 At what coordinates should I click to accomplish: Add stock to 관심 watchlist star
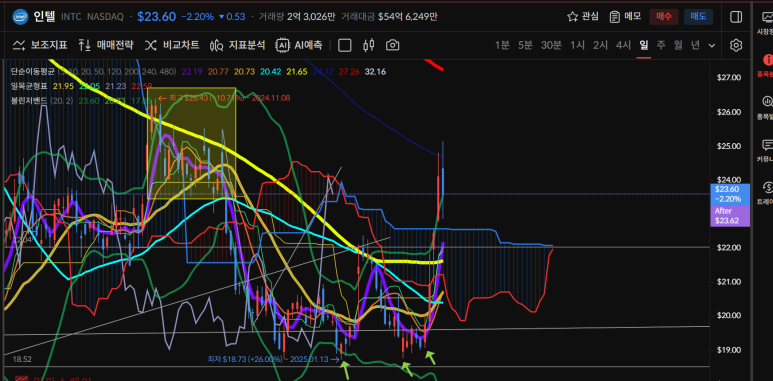tap(583, 16)
